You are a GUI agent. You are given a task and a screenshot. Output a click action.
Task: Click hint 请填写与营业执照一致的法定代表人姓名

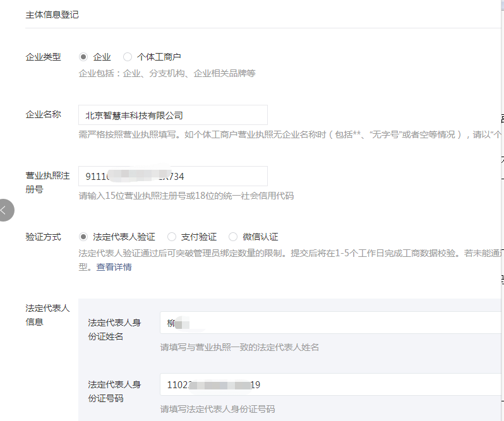239,347
